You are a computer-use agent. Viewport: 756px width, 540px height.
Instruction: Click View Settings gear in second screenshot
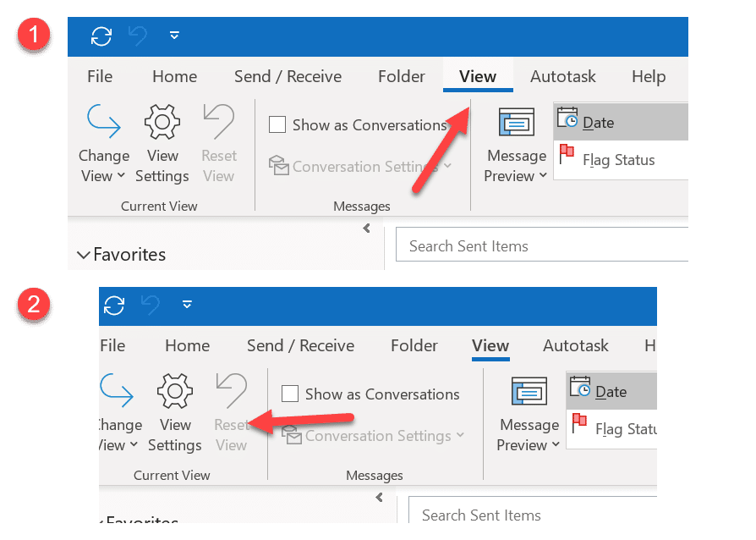coord(175,412)
